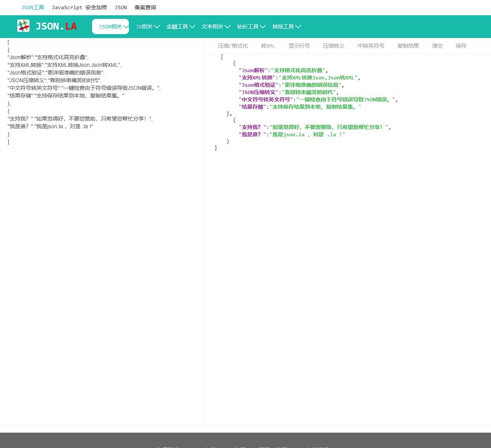Open the JSON工具 top link
The width and height of the screenshot is (491, 448).
coord(33,7)
